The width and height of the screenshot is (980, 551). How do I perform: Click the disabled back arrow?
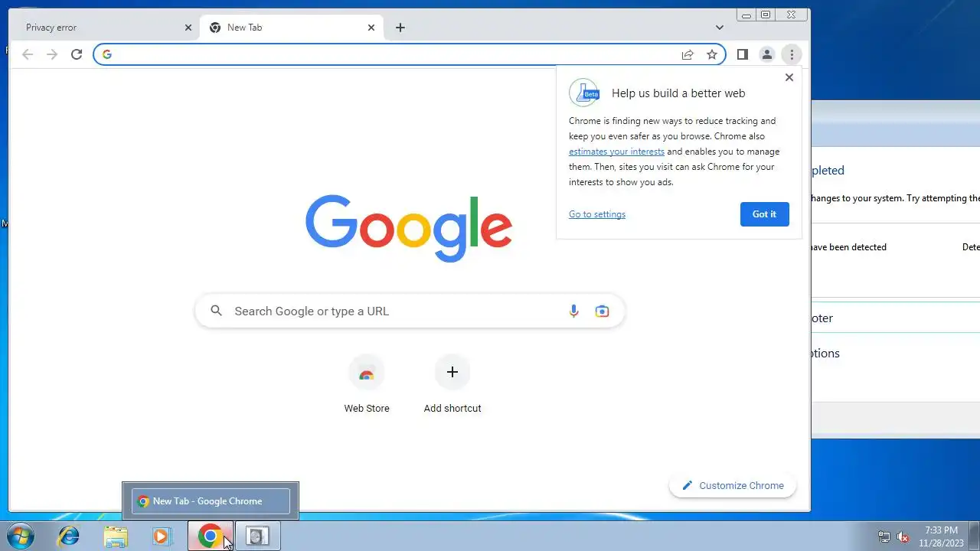28,54
